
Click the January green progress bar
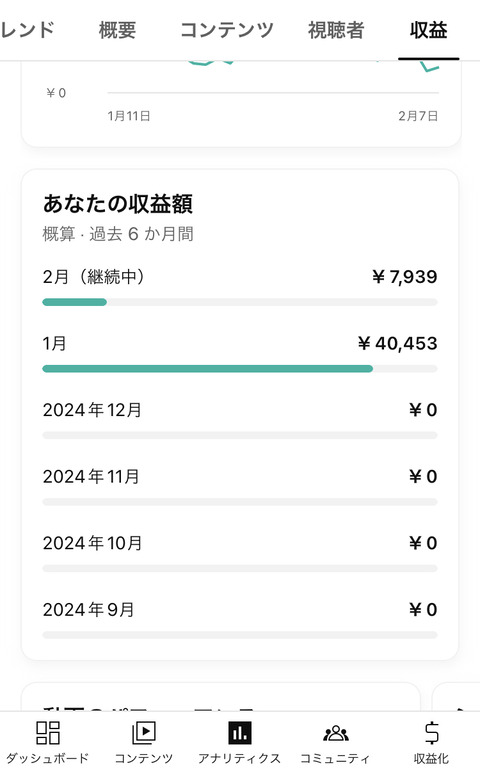[207, 369]
